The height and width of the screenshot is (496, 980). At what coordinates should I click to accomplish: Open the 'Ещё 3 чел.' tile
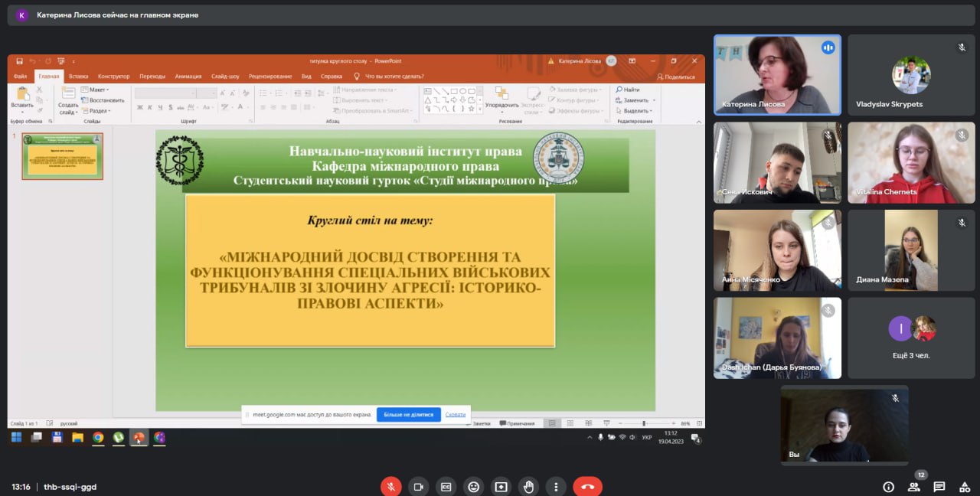click(x=911, y=338)
